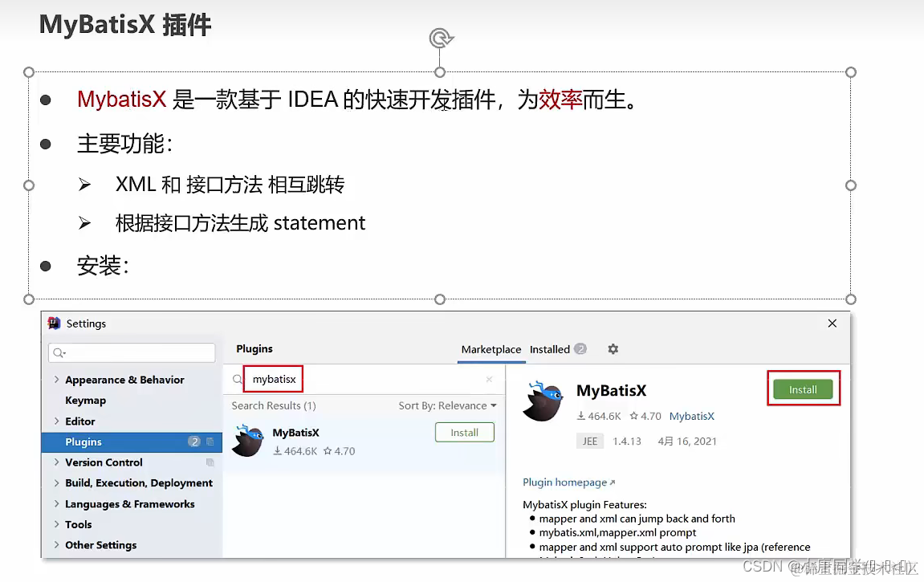
Task: Click the 根据接口方法生成 statement line
Action: (x=240, y=223)
